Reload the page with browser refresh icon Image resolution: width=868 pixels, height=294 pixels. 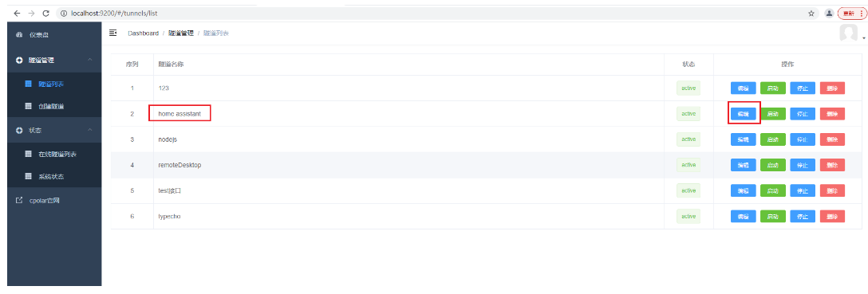46,13
